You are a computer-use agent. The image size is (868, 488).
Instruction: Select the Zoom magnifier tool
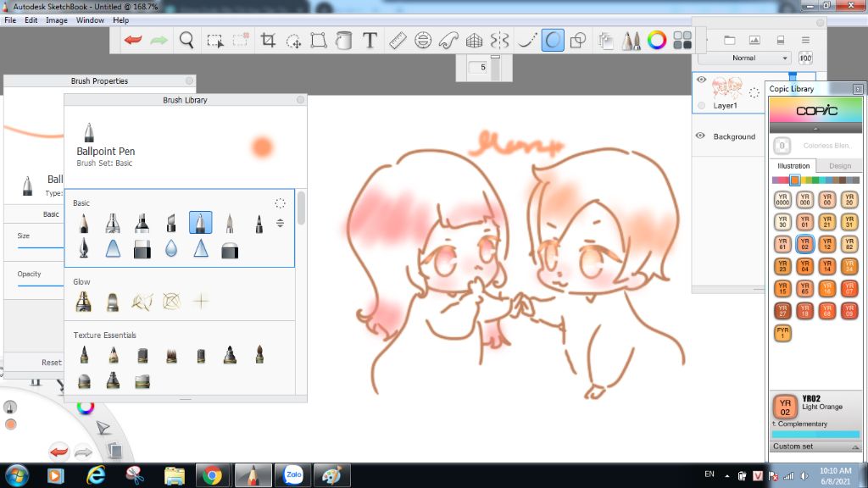point(186,41)
